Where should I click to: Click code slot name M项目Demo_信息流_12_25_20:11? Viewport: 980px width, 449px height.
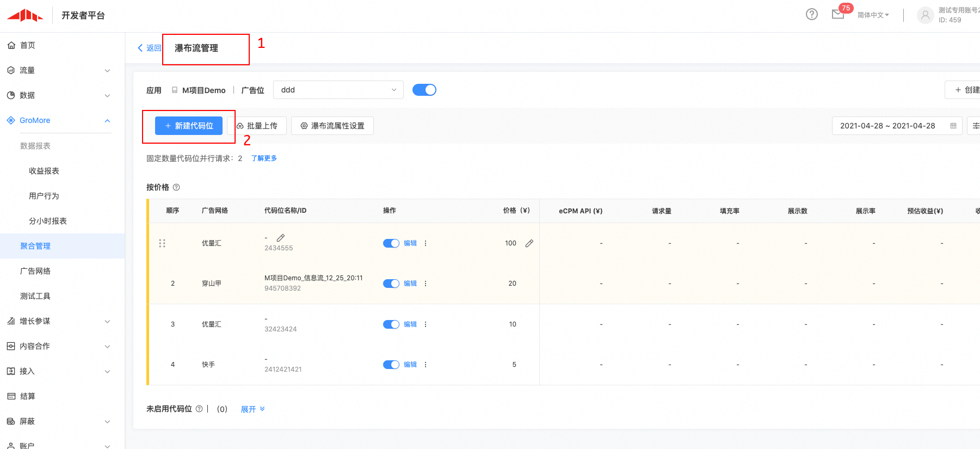313,278
